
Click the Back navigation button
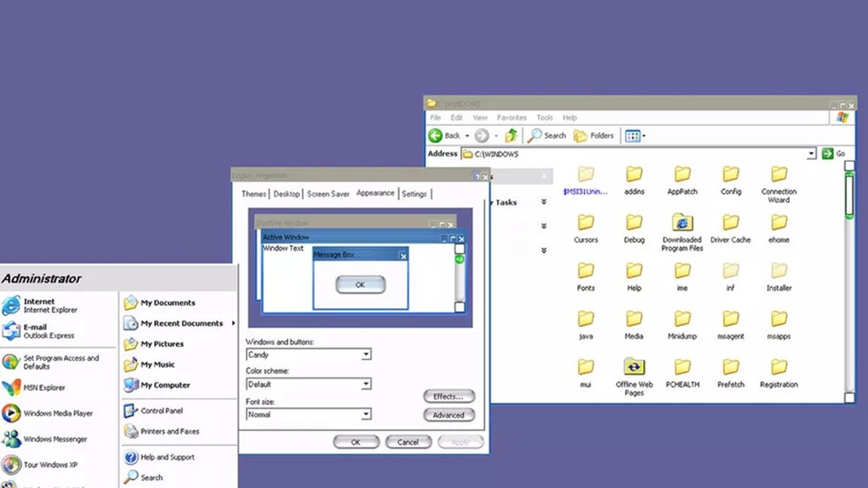(x=444, y=135)
